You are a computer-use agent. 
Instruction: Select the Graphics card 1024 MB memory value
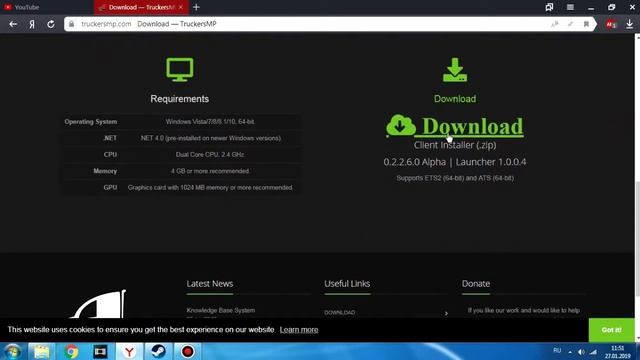(210, 188)
